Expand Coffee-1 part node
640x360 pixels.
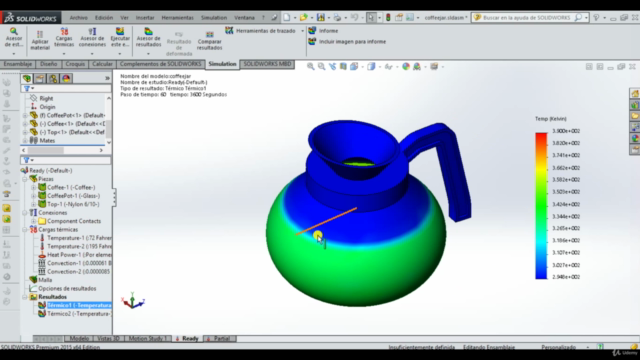click(33, 187)
